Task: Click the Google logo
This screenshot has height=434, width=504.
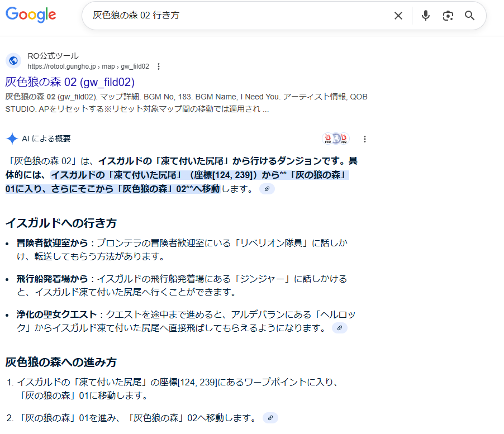Action: (x=31, y=15)
